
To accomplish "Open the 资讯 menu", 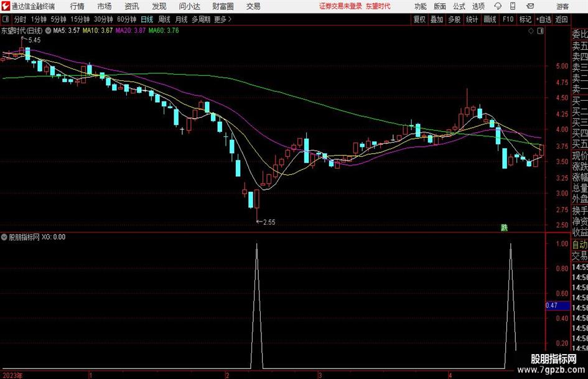I will [x=132, y=6].
